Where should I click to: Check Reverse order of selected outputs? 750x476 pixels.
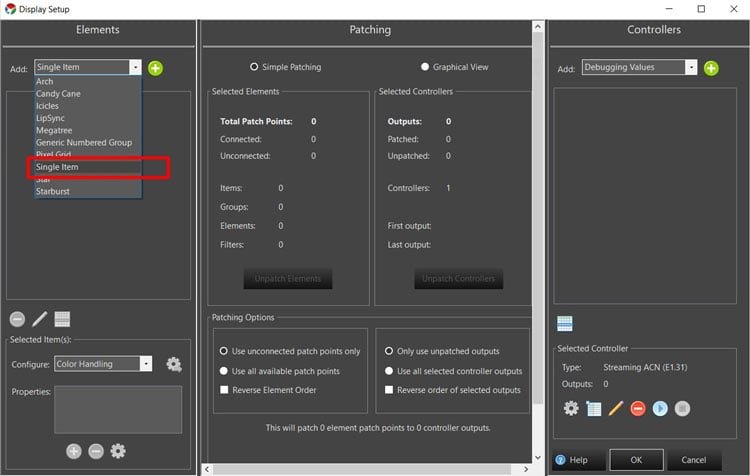click(x=389, y=390)
